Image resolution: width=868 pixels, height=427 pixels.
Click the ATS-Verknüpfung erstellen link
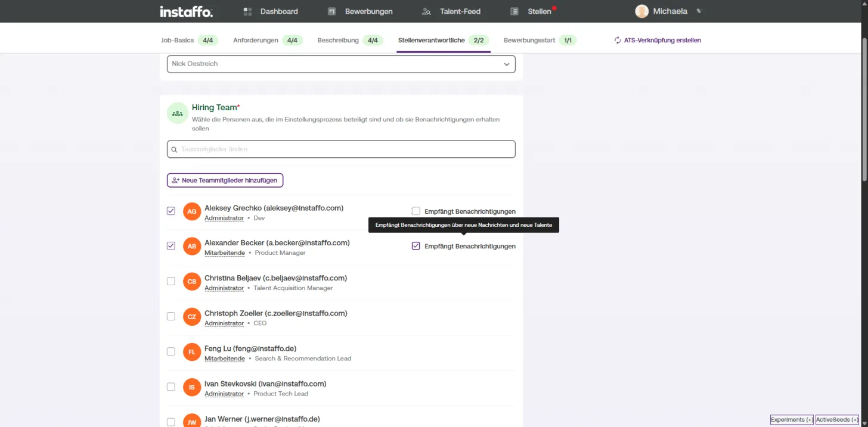click(x=658, y=40)
